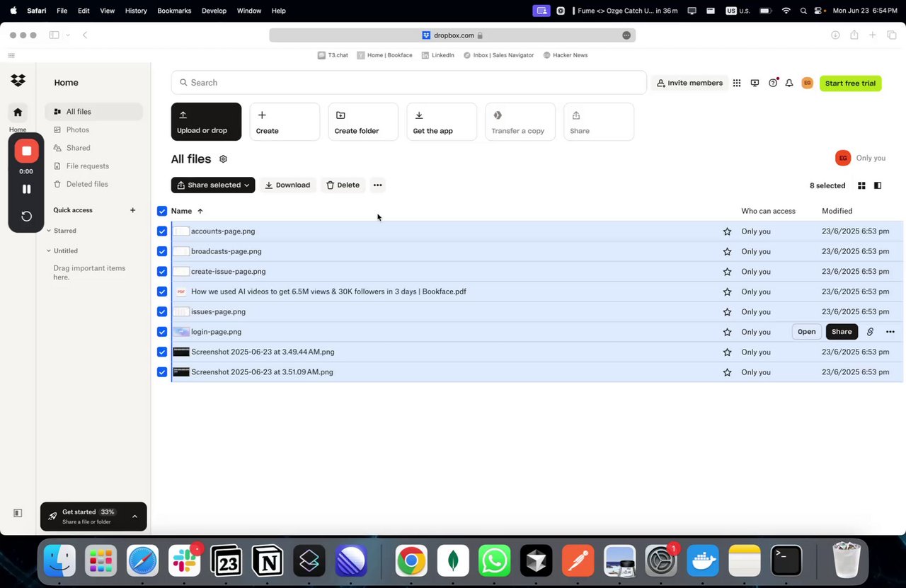Open notifications bell icon
This screenshot has width=906, height=588.
789,83
